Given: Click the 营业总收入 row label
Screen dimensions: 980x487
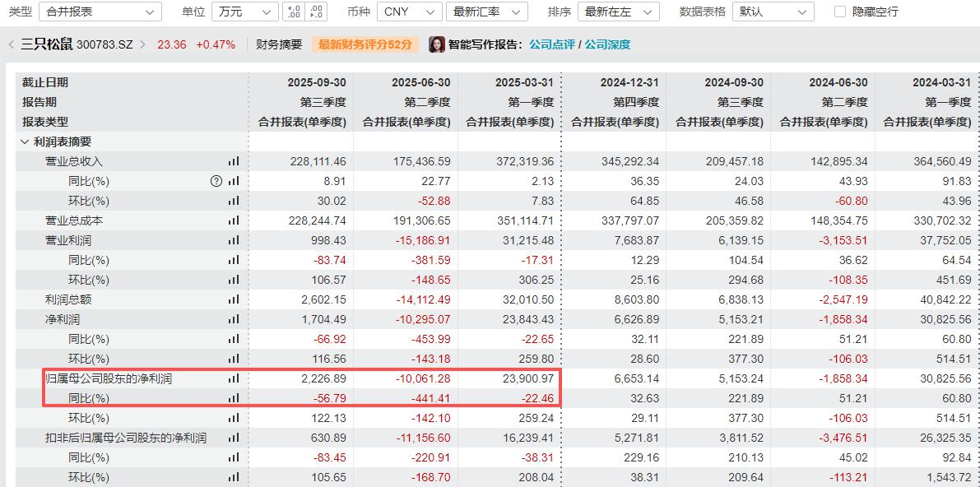Looking at the screenshot, I should pyautogui.click(x=74, y=161).
